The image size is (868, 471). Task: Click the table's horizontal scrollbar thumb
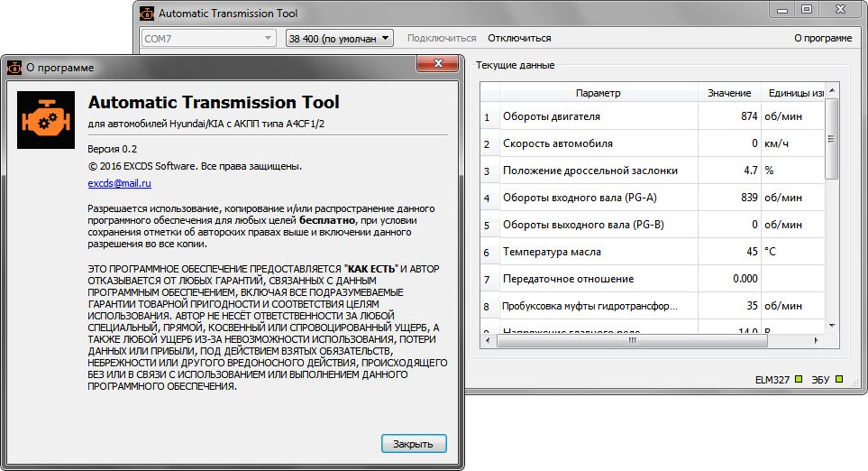632,340
